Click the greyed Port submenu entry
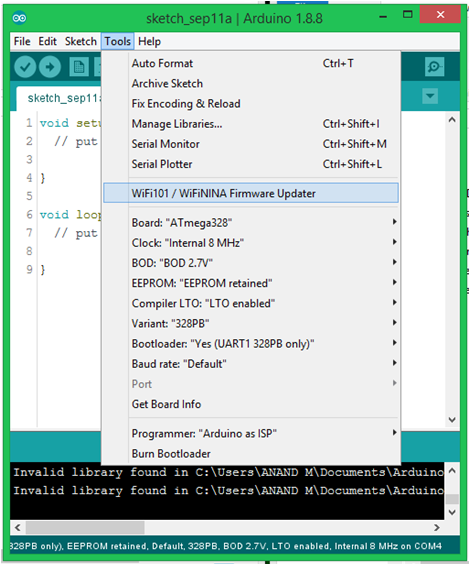Image resolution: width=470 pixels, height=565 pixels. pyautogui.click(x=251, y=384)
